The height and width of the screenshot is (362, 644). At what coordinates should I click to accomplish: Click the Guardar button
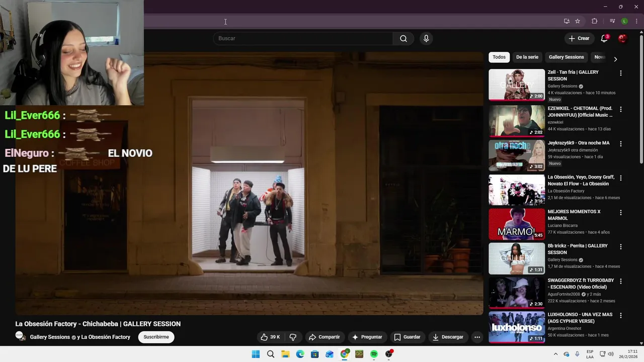[407, 337]
